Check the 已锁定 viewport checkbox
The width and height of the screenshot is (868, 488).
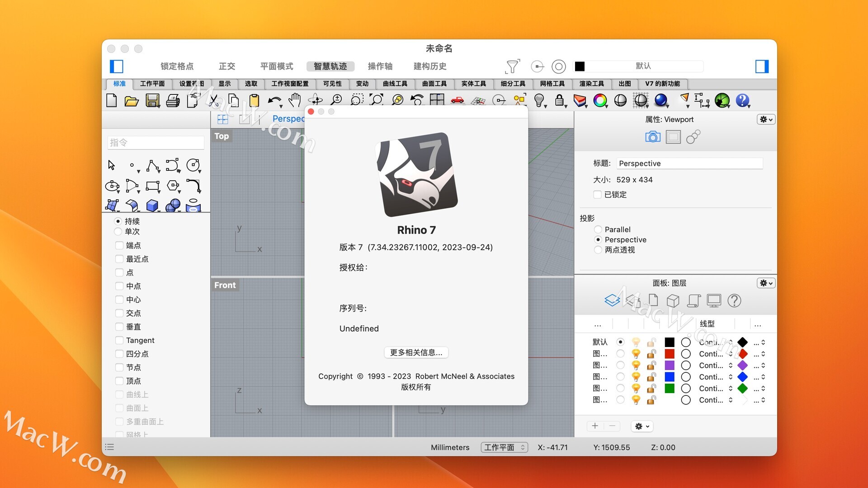click(597, 194)
